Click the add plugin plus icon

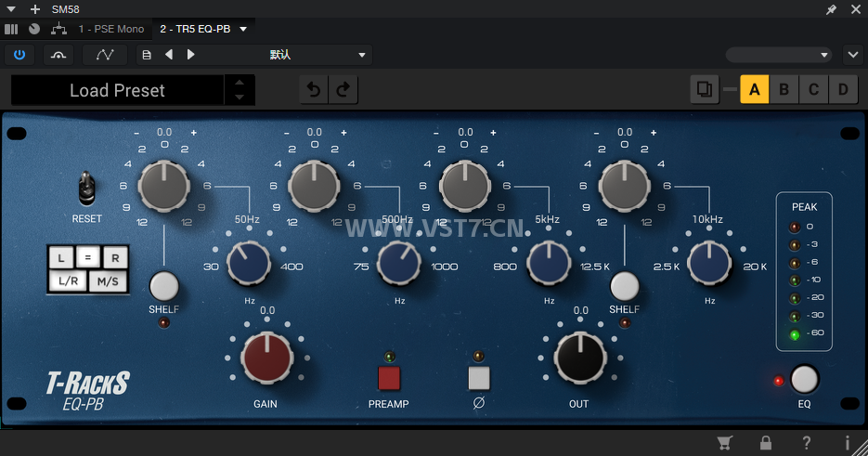pos(35,9)
